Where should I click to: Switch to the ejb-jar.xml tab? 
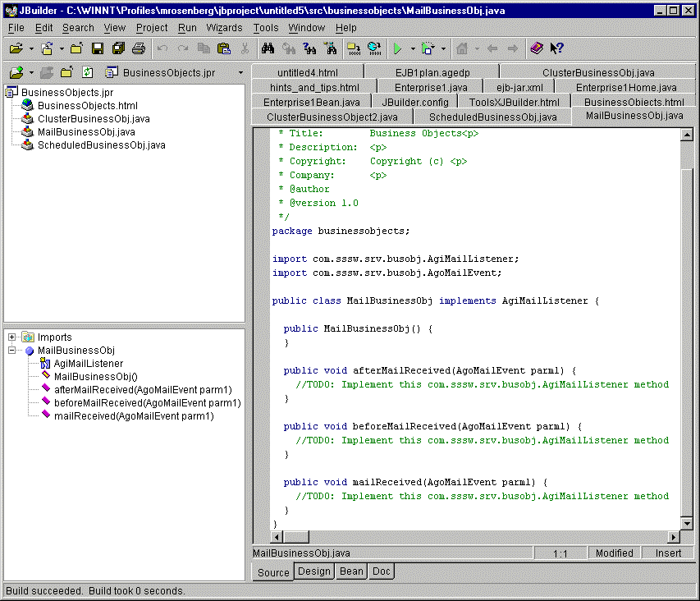(x=519, y=88)
